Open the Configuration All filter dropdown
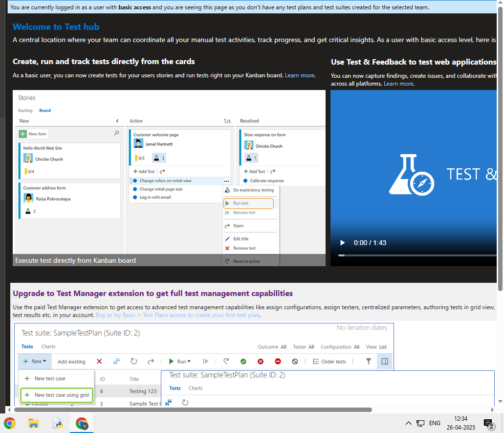504x433 pixels. pyautogui.click(x=340, y=347)
